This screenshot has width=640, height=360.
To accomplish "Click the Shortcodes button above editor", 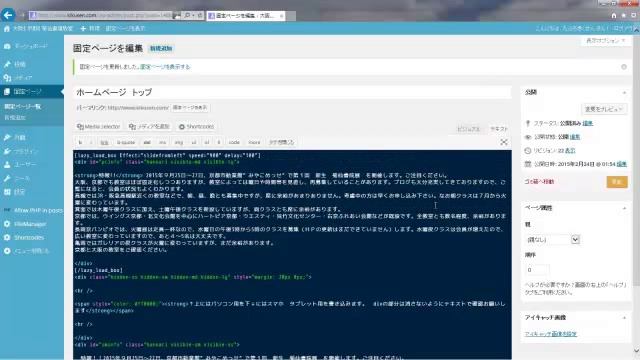I will (196, 127).
